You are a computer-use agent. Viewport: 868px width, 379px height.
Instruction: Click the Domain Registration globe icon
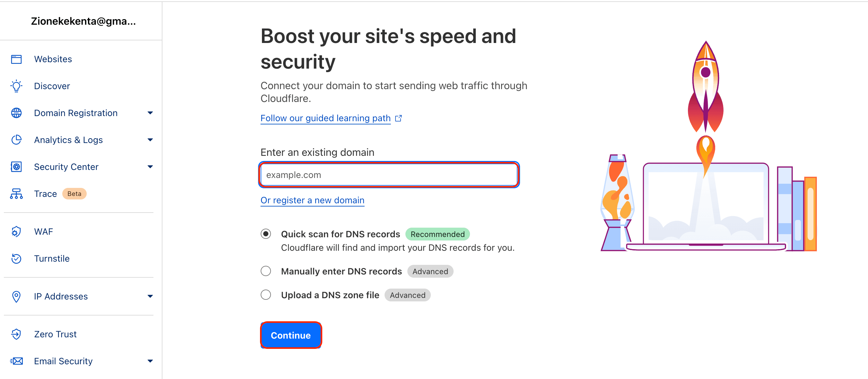[x=16, y=113]
